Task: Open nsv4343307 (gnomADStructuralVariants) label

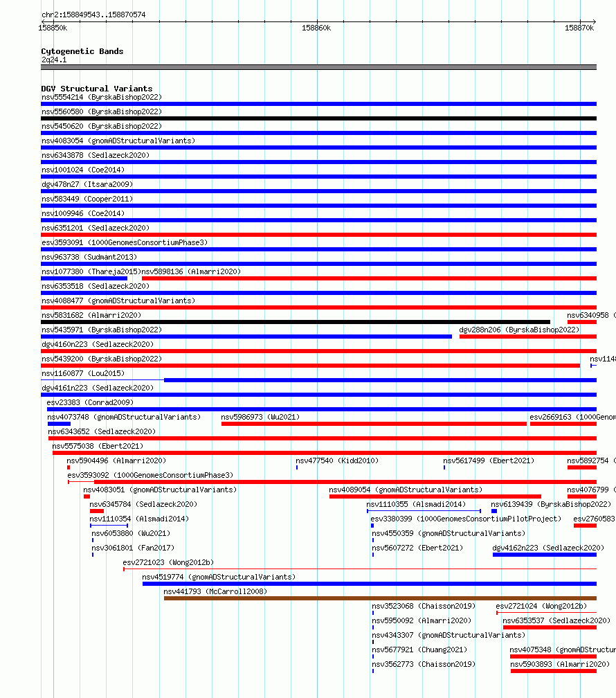Action: (x=449, y=635)
